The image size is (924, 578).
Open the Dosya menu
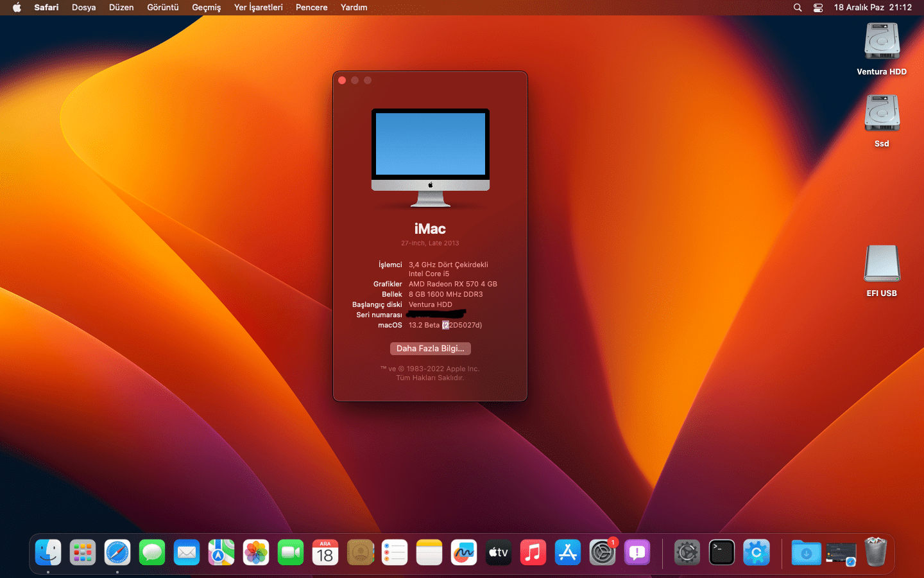coord(83,8)
